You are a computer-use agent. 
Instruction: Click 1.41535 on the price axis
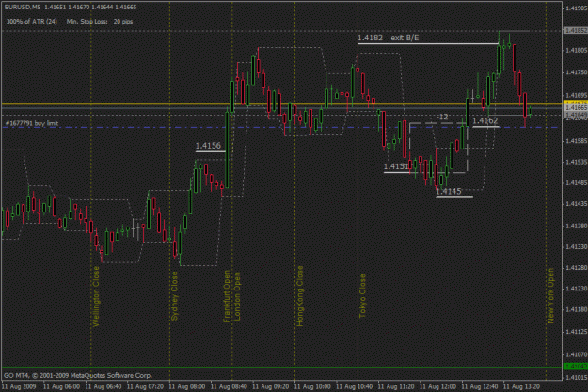click(577, 162)
